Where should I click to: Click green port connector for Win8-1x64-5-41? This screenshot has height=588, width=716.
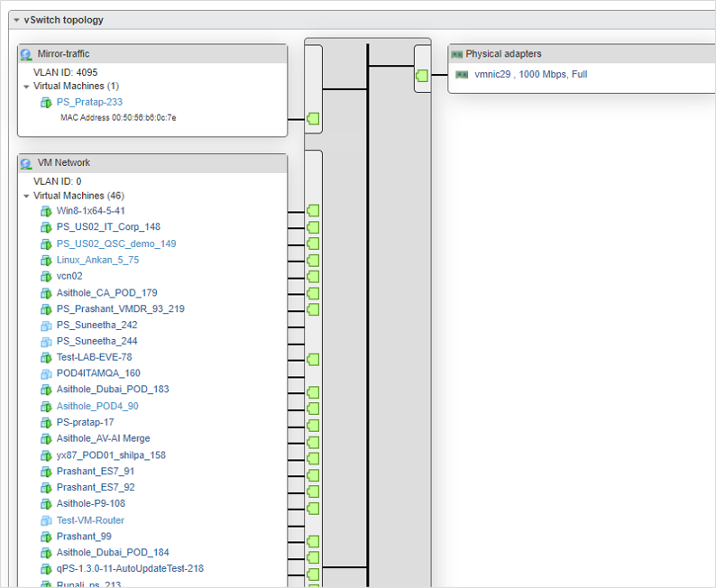tap(313, 211)
